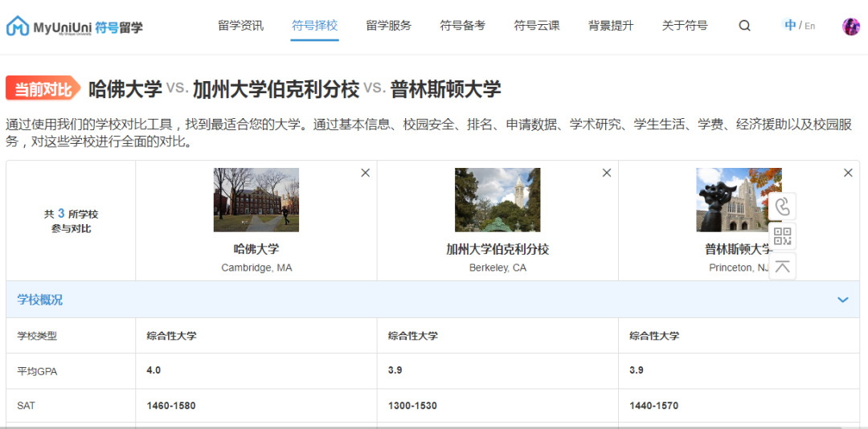Open the user avatar profile
Image resolution: width=868 pixels, height=429 pixels.
click(851, 27)
